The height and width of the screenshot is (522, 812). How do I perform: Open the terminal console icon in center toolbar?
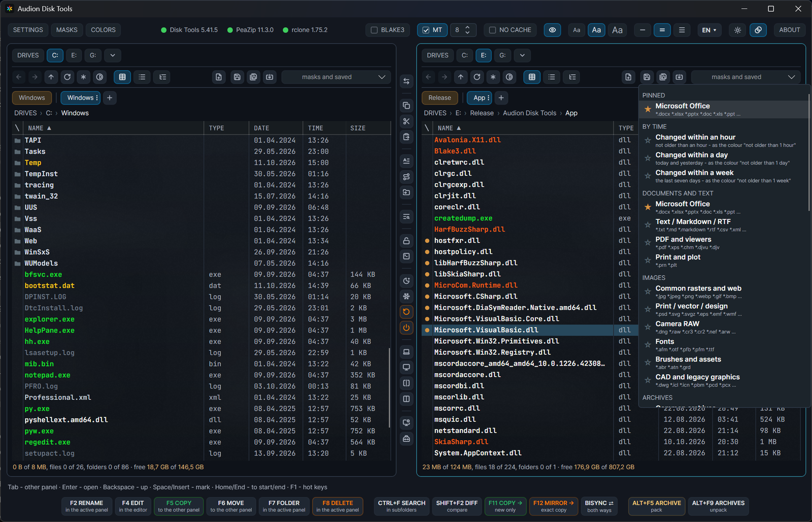click(x=407, y=256)
